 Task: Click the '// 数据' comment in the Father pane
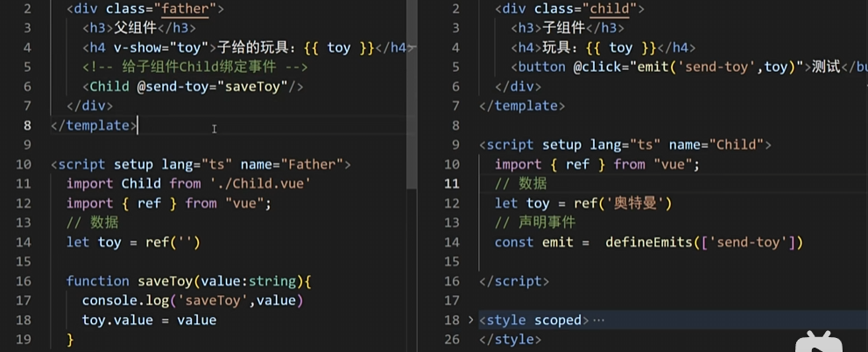point(93,222)
